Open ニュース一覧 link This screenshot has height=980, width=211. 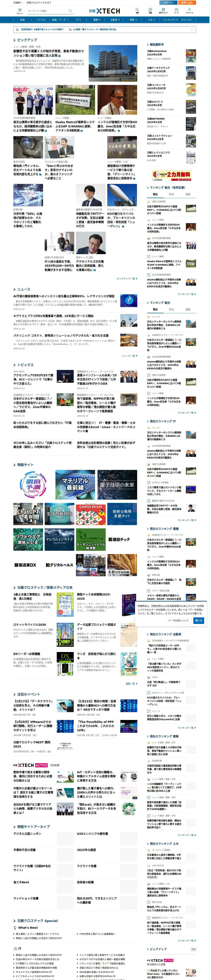pos(129,356)
